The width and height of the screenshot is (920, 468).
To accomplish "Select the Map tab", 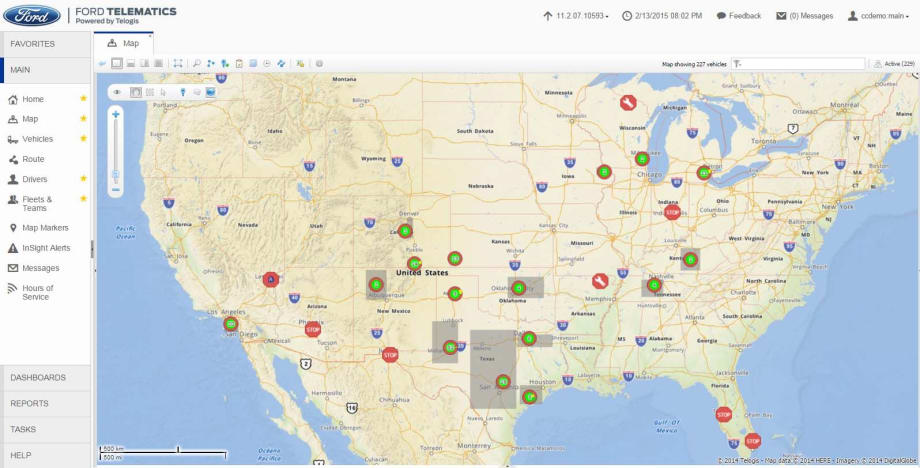I will click(124, 43).
